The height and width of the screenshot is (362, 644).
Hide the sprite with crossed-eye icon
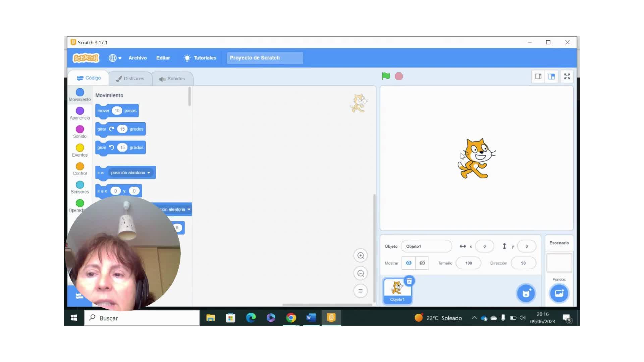[422, 263]
